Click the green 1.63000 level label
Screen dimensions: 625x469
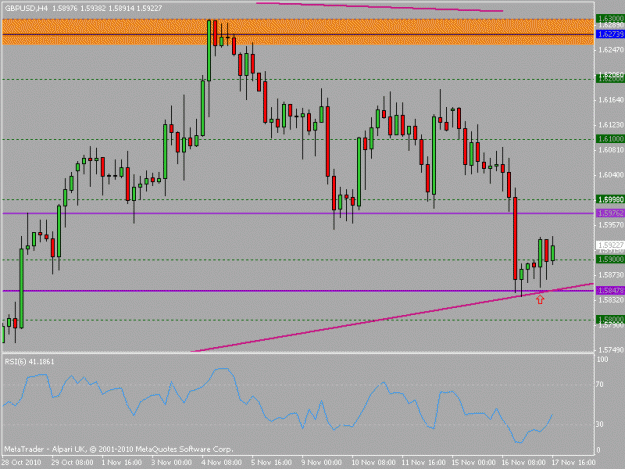[610, 18]
